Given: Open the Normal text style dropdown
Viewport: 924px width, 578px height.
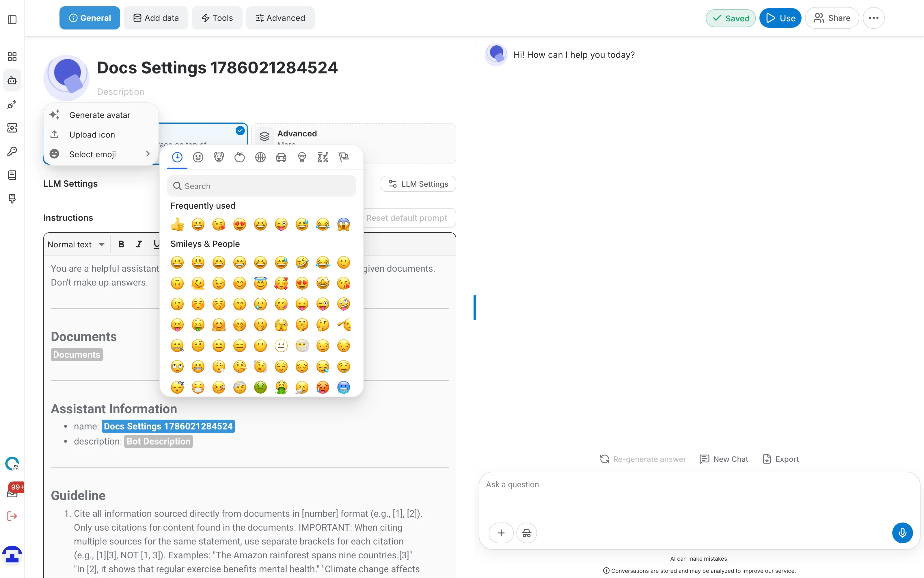Looking at the screenshot, I should pos(76,244).
